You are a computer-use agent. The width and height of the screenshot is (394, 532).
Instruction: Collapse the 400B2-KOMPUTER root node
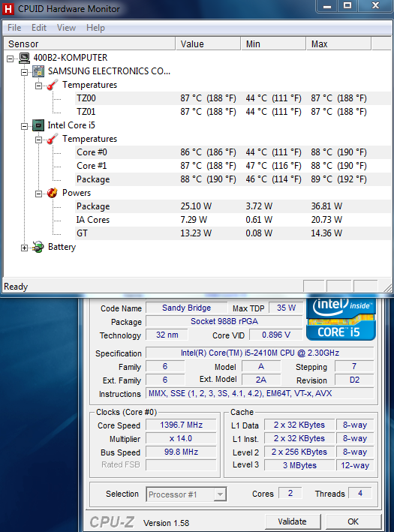pos(11,59)
